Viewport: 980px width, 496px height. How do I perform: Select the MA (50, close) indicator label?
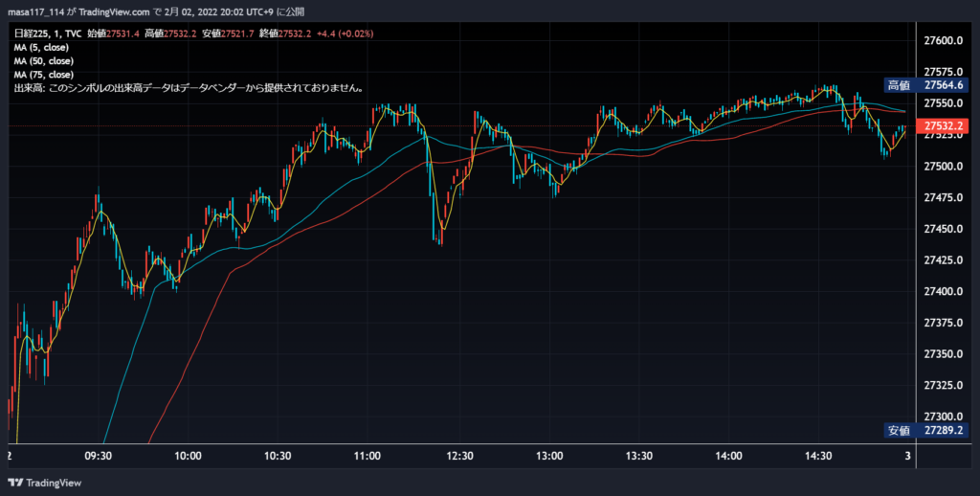point(44,61)
